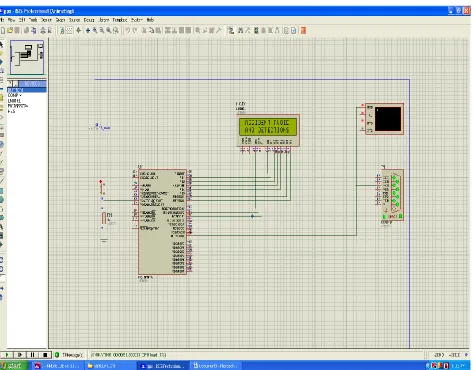473x370 pixels.
Task: Zoom out of the schematic
Action: click(102, 31)
